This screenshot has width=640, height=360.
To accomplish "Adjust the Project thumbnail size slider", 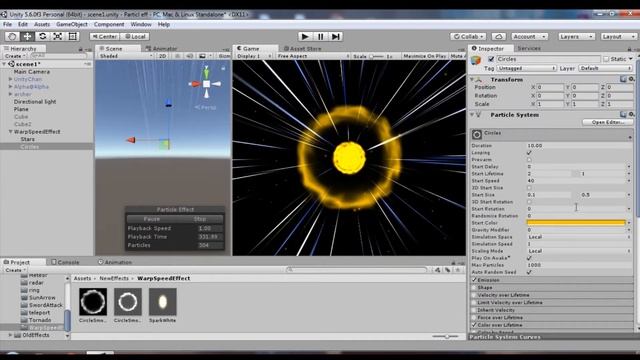I will pos(446,336).
